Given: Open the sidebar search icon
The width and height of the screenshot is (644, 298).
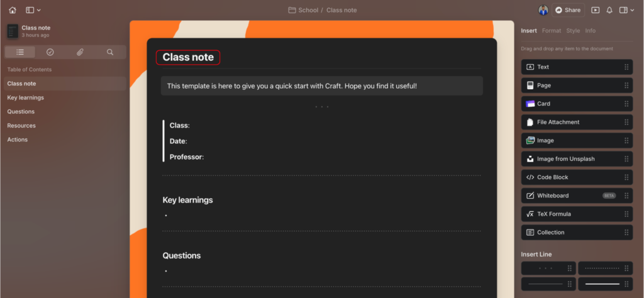Looking at the screenshot, I should click(x=110, y=52).
